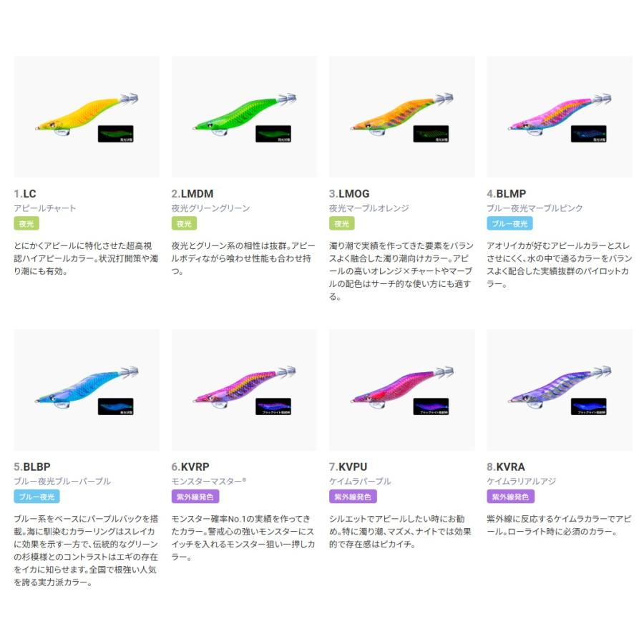This screenshot has width=644, height=644.
Task: Select the 3.LMOG color name heading
Action: point(349,193)
